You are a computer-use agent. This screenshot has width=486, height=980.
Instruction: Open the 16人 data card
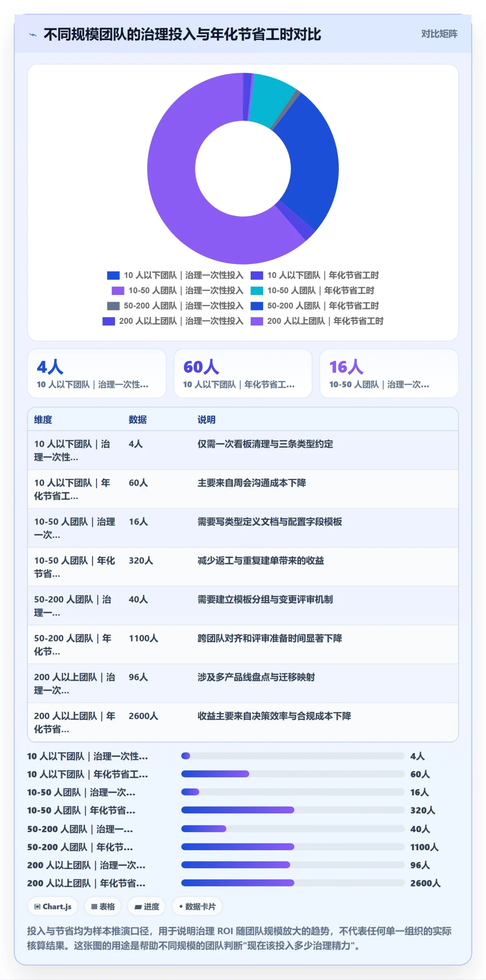389,373
